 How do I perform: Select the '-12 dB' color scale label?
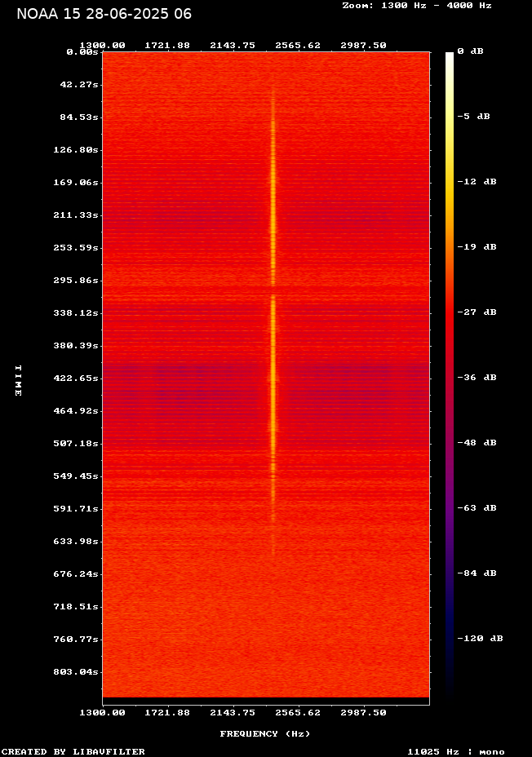click(x=477, y=182)
